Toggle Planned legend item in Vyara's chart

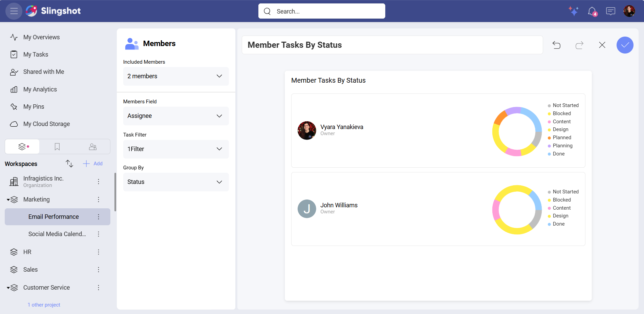(562, 138)
